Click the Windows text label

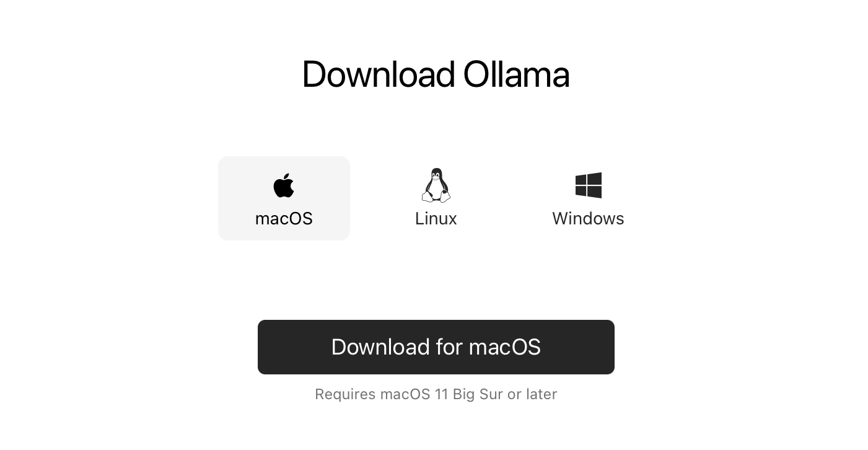tap(589, 219)
